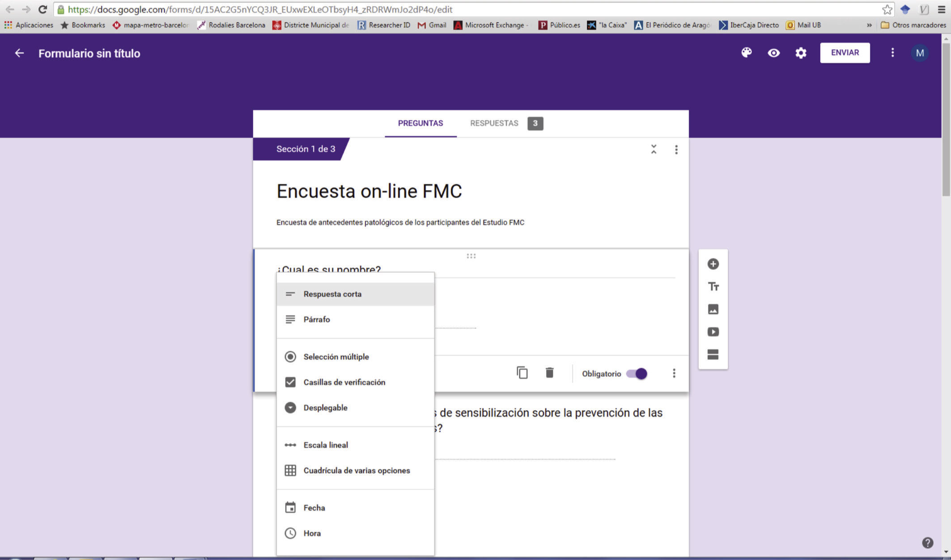This screenshot has height=560, width=951.
Task: Choose Selección múltiple question type
Action: 336,356
